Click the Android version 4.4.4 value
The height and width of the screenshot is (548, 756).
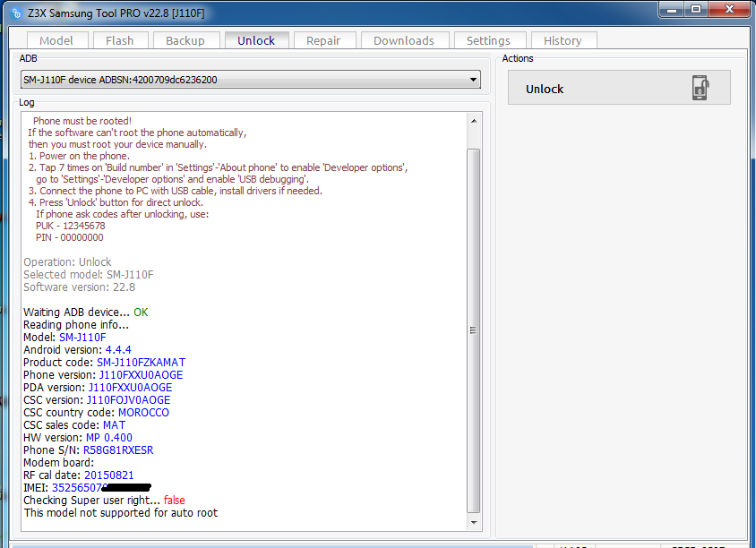tap(118, 350)
